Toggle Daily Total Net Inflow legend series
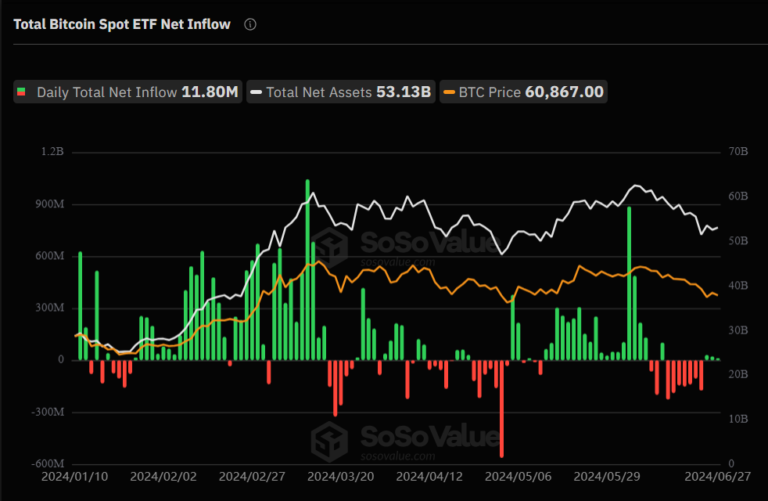Viewport: 768px width, 501px height. (x=128, y=92)
